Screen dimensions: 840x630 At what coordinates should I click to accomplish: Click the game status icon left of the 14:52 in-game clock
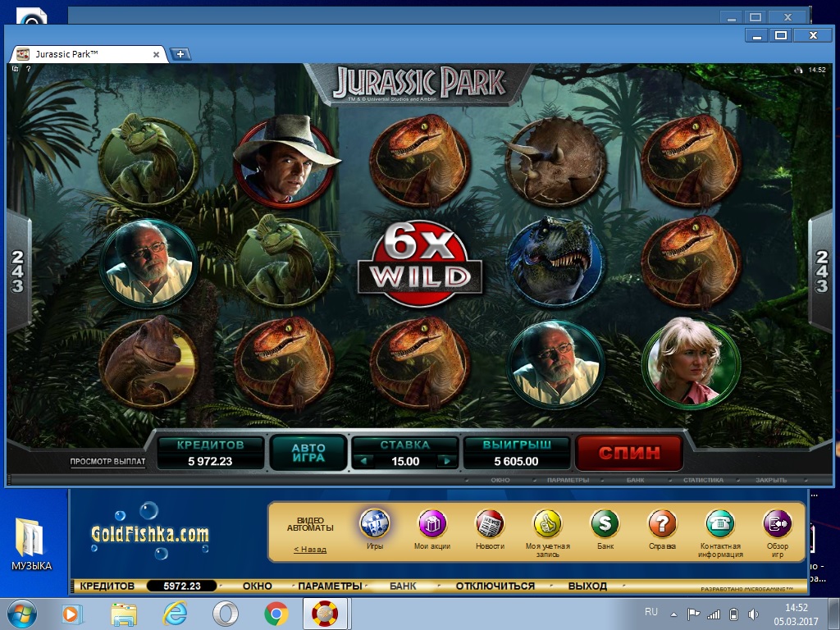click(x=799, y=70)
